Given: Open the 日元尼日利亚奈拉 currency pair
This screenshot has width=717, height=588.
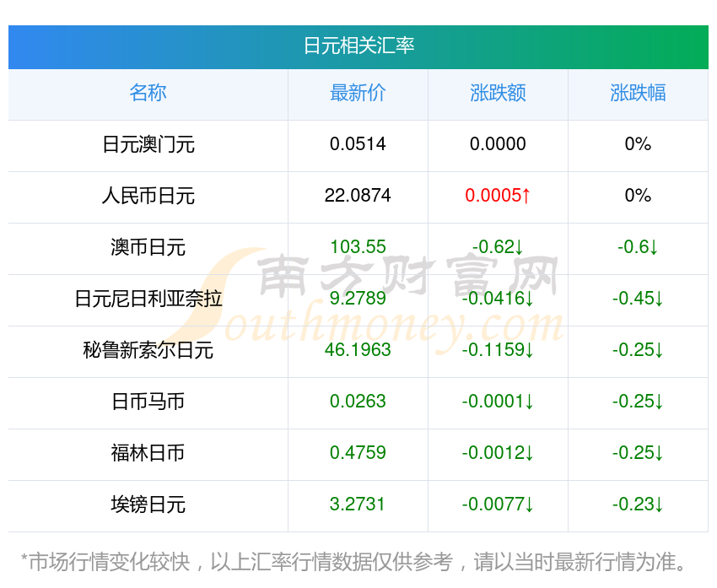Looking at the screenshot, I should pyautogui.click(x=148, y=299).
